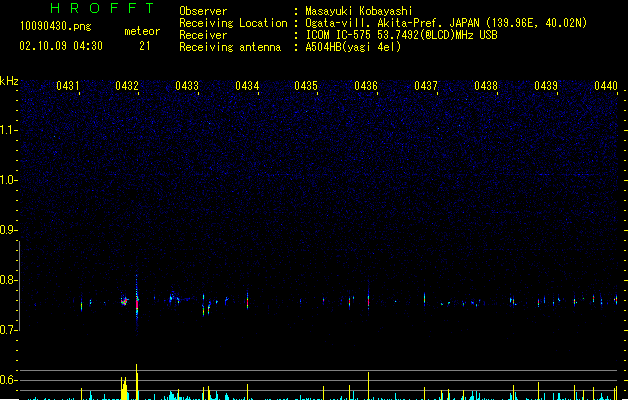Click the 0.7 kHz frequency label
629x400 pixels.
point(8,330)
